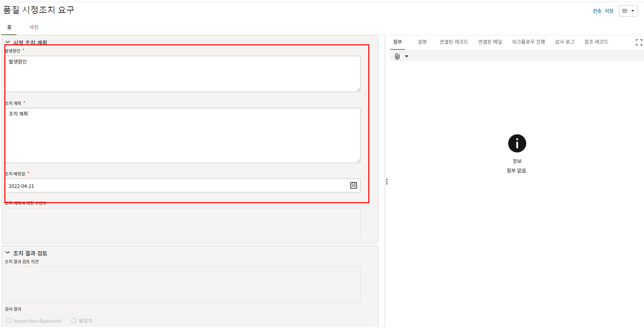The image size is (644, 329).
Task: Collapse the 조치 결과 검토 section
Action: 8,252
